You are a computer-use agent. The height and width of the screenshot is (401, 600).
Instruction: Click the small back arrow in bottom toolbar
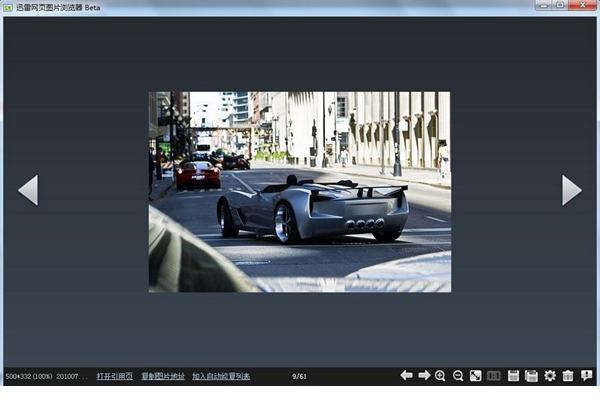pyautogui.click(x=406, y=376)
